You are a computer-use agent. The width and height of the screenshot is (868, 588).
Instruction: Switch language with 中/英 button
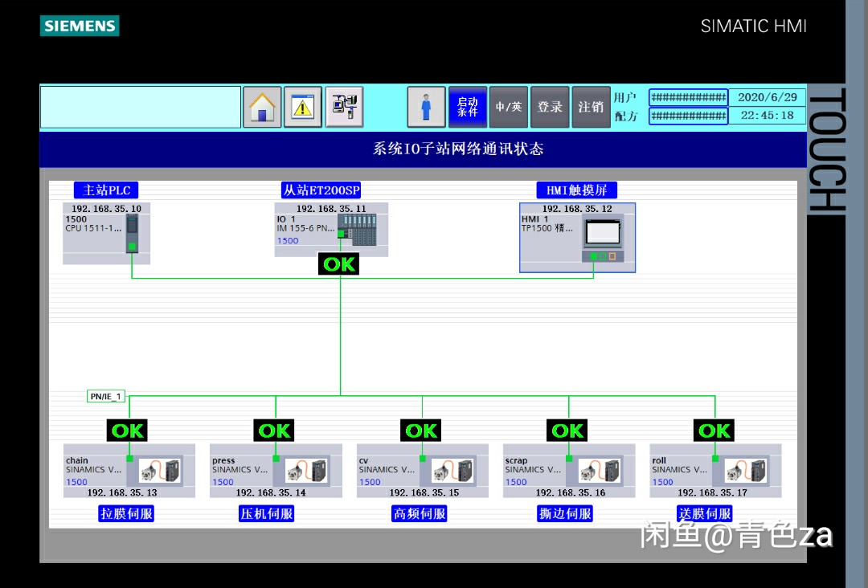(x=509, y=108)
